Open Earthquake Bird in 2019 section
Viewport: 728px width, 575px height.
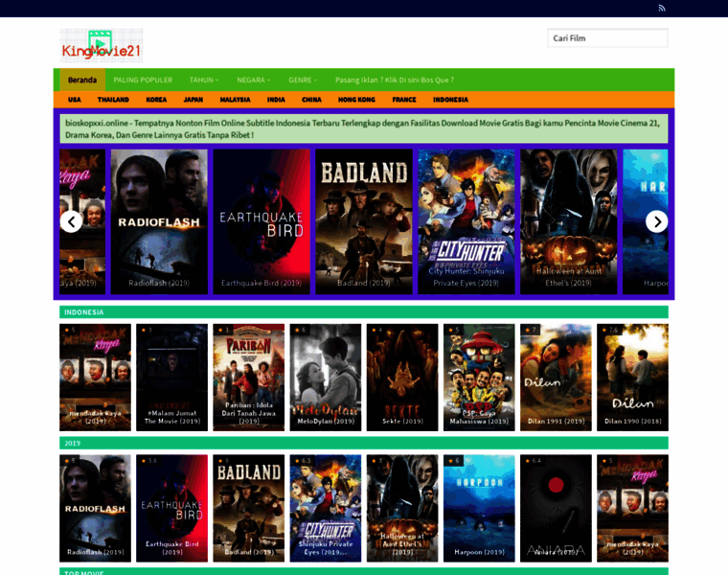171,508
